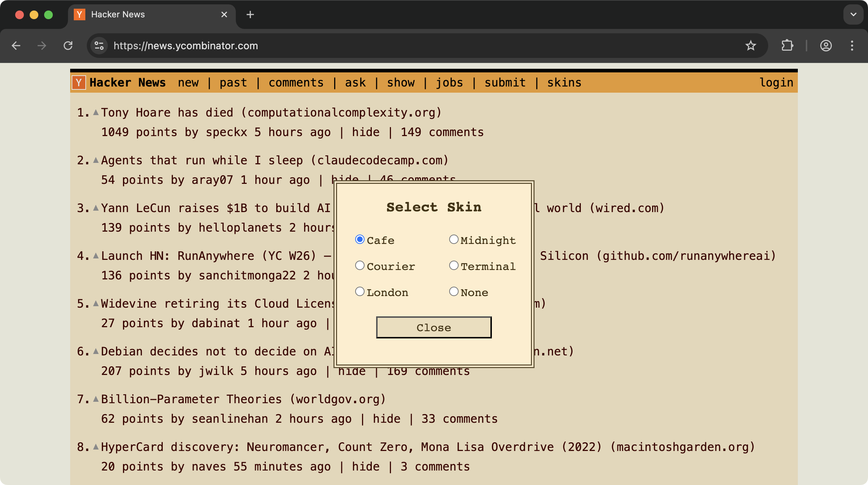
Task: Upvote the Tony Hoare has died story
Action: (x=96, y=113)
